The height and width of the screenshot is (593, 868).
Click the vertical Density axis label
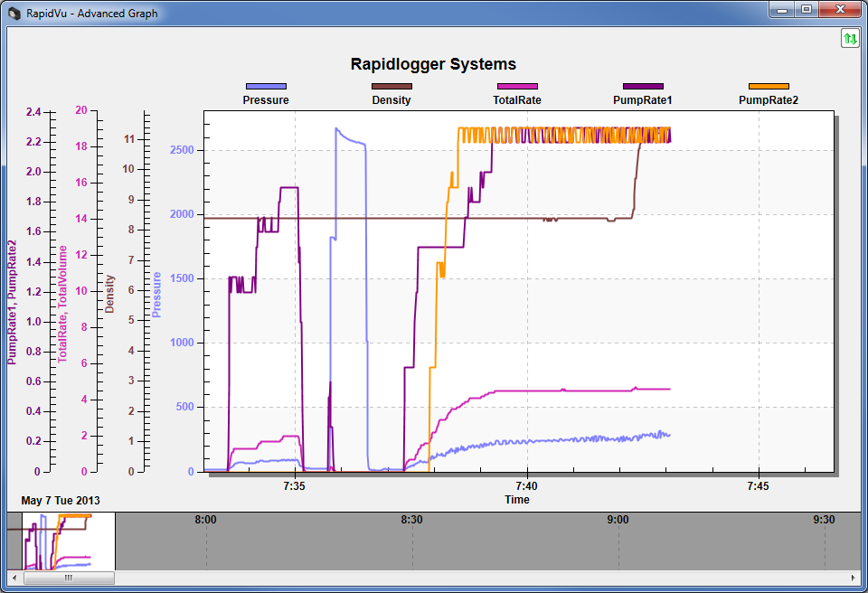110,294
